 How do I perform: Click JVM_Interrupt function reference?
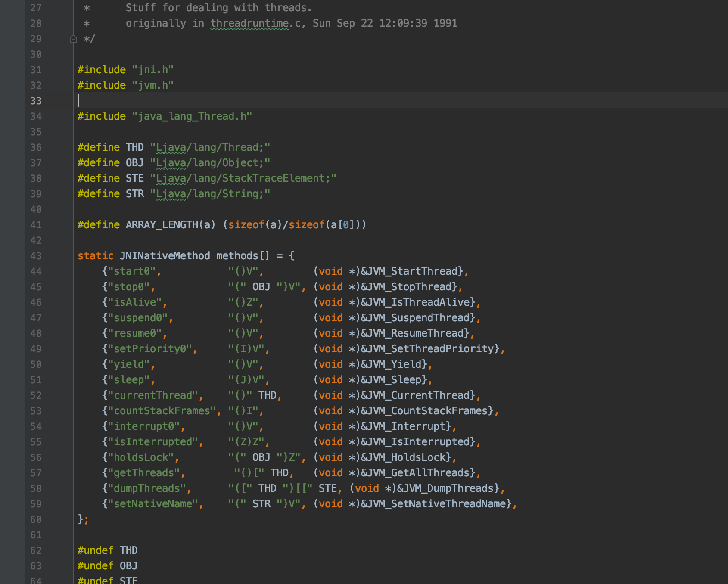coord(406,426)
